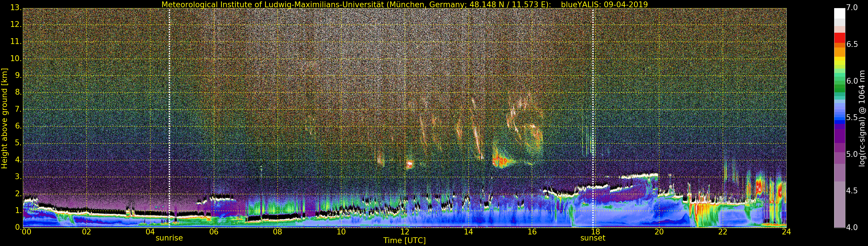Click the colorbar value '6.5'
The height and width of the screenshot is (246, 868).
coord(852,45)
